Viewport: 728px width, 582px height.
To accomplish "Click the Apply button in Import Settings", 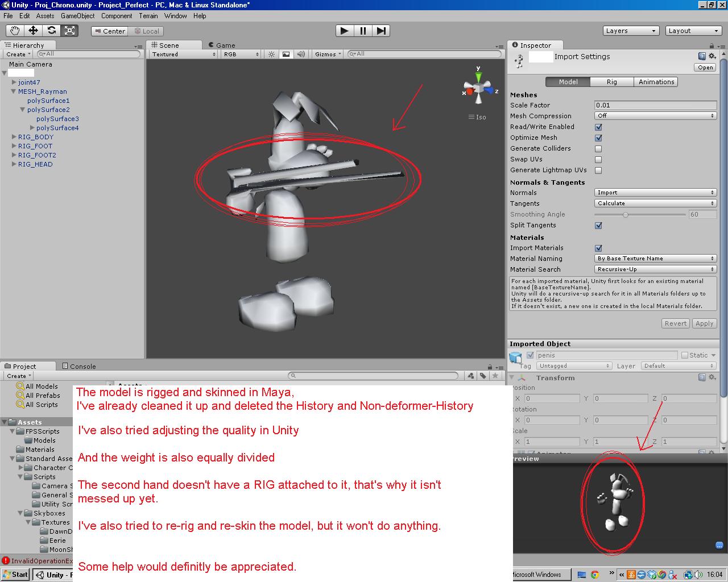I will (x=705, y=323).
